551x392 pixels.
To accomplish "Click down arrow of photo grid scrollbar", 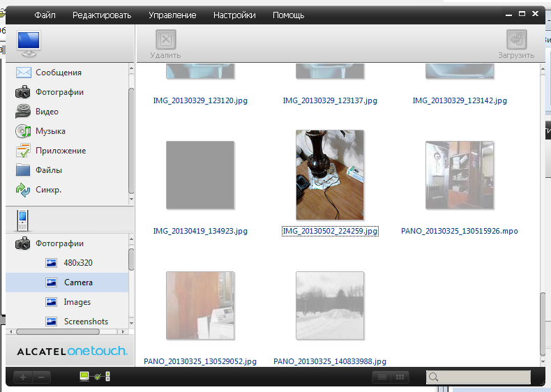I will coord(543,361).
